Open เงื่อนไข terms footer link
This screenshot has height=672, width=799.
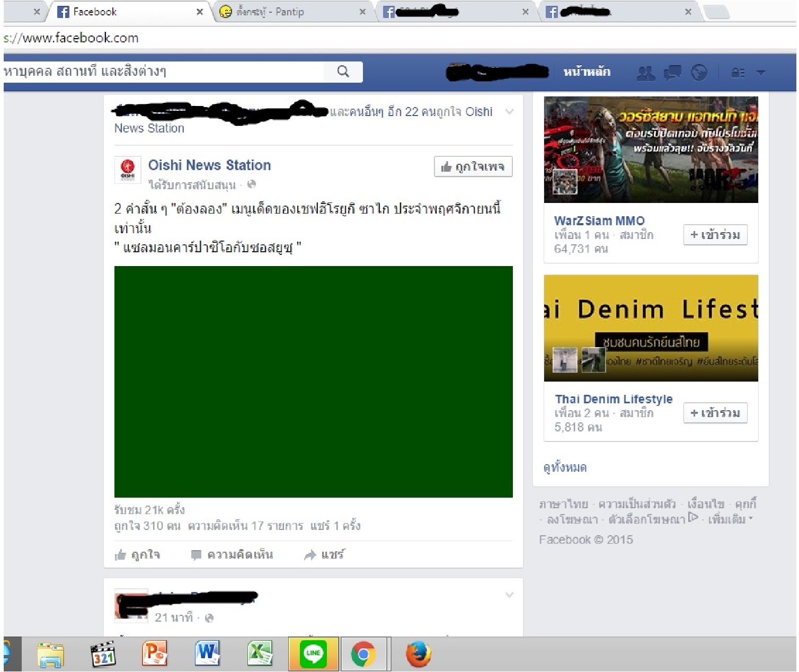(x=705, y=504)
